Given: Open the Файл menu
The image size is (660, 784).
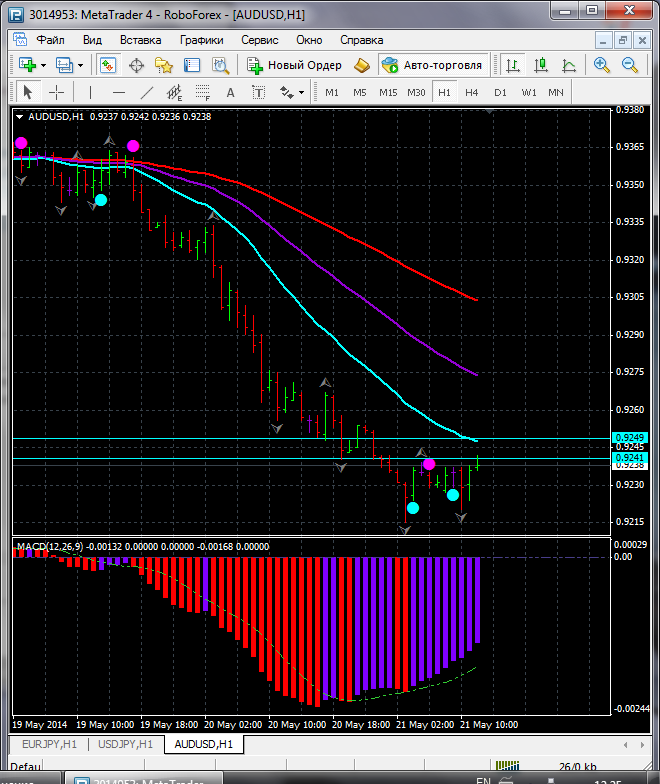Looking at the screenshot, I should [50, 40].
